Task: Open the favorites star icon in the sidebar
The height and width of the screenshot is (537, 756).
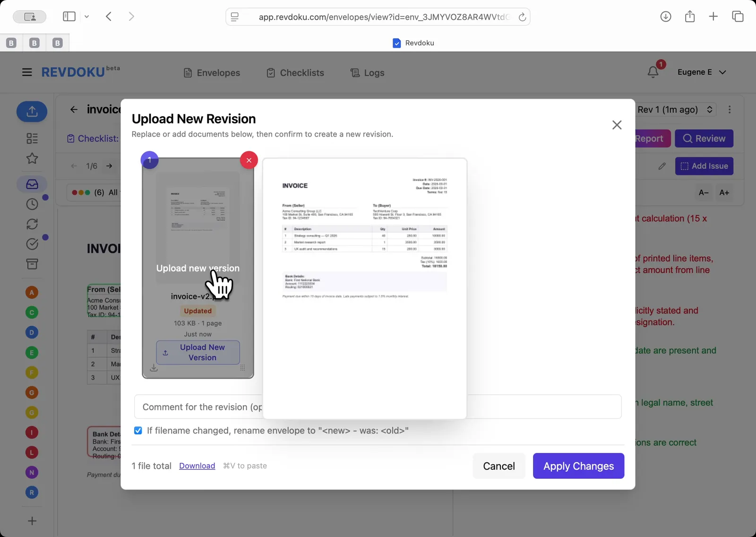Action: click(x=32, y=159)
